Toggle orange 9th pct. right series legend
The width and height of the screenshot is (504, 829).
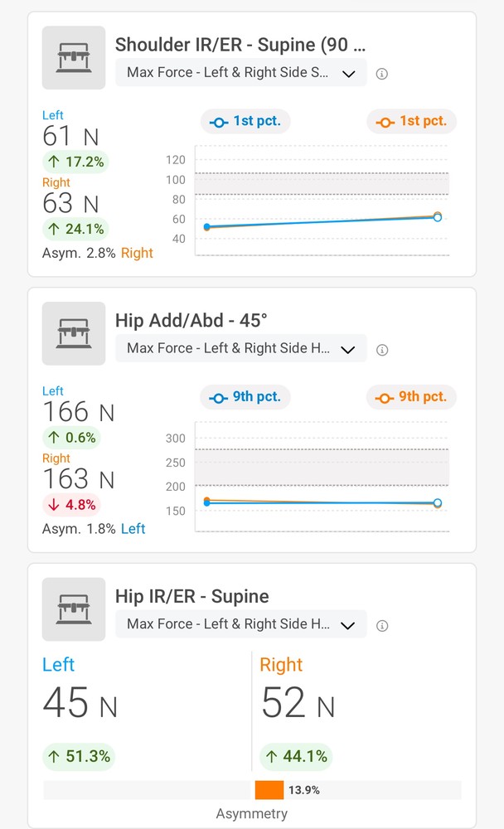click(x=412, y=397)
